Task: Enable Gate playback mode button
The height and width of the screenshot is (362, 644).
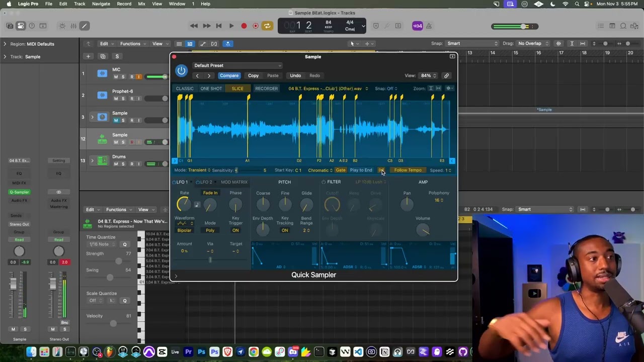Action: [x=341, y=170]
